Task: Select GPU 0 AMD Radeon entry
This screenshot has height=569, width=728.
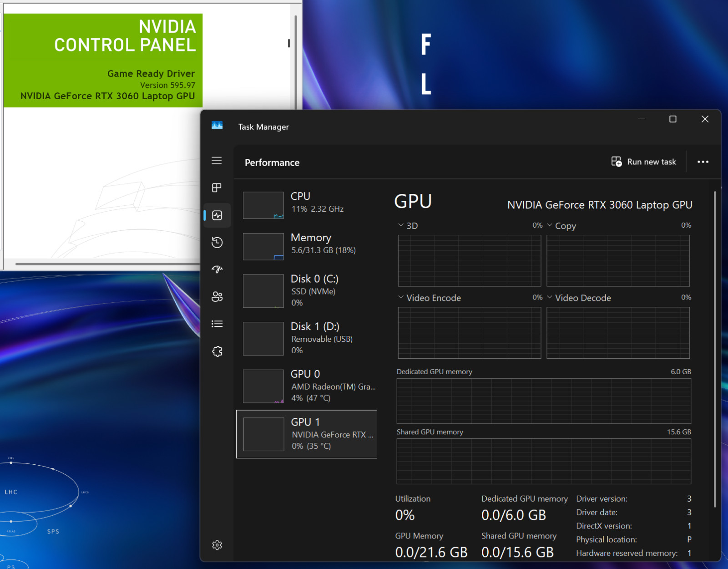Action: [x=306, y=386]
